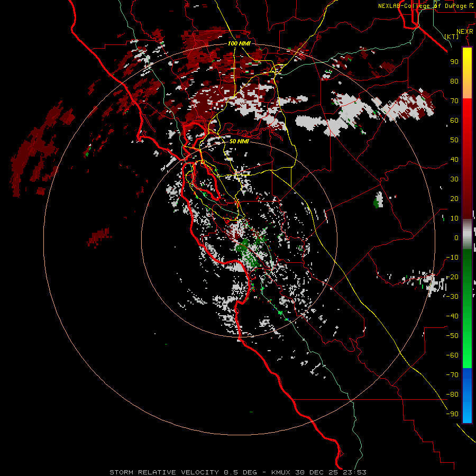Click the "100 NMI" range ring label
The width and height of the screenshot is (476, 476).
239,43
